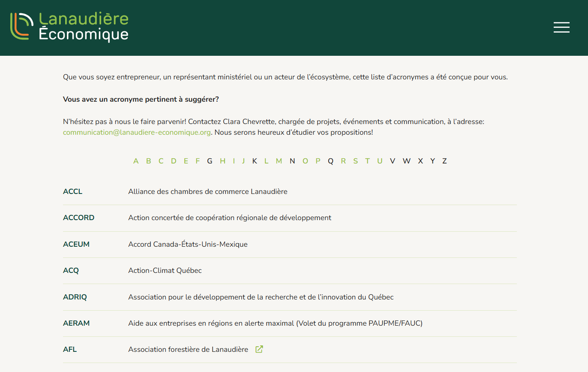Go to letter L in alphabet index

click(x=266, y=161)
